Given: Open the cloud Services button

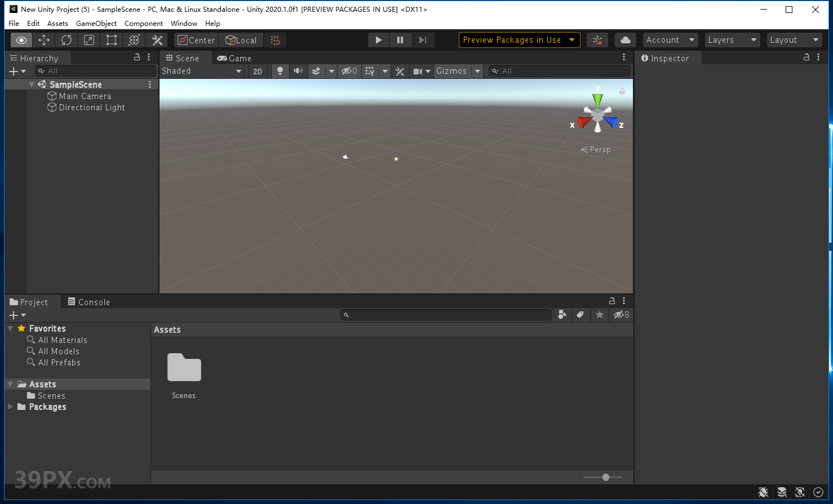Looking at the screenshot, I should pyautogui.click(x=626, y=40).
